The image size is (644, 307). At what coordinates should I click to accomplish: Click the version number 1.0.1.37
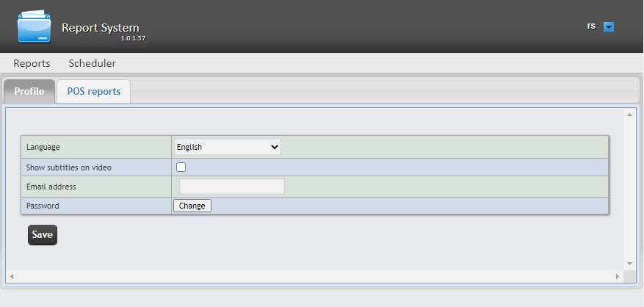(133, 38)
